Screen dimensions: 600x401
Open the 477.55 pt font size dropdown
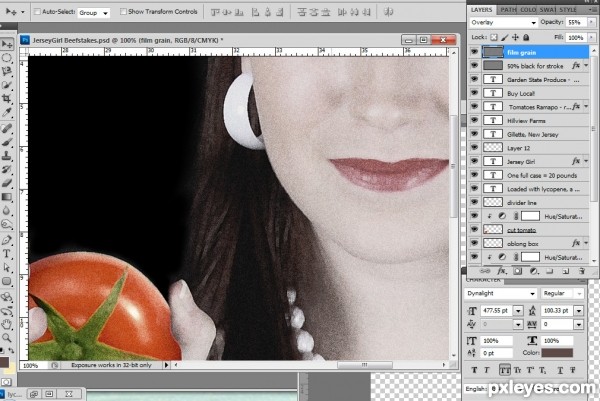click(518, 311)
